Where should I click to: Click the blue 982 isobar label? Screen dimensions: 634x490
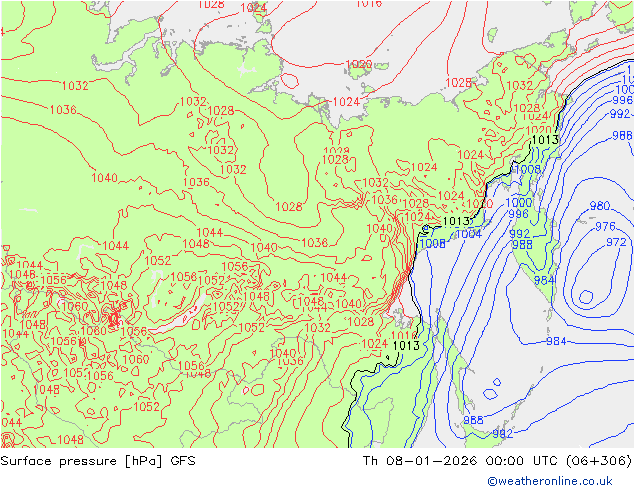click(503, 434)
